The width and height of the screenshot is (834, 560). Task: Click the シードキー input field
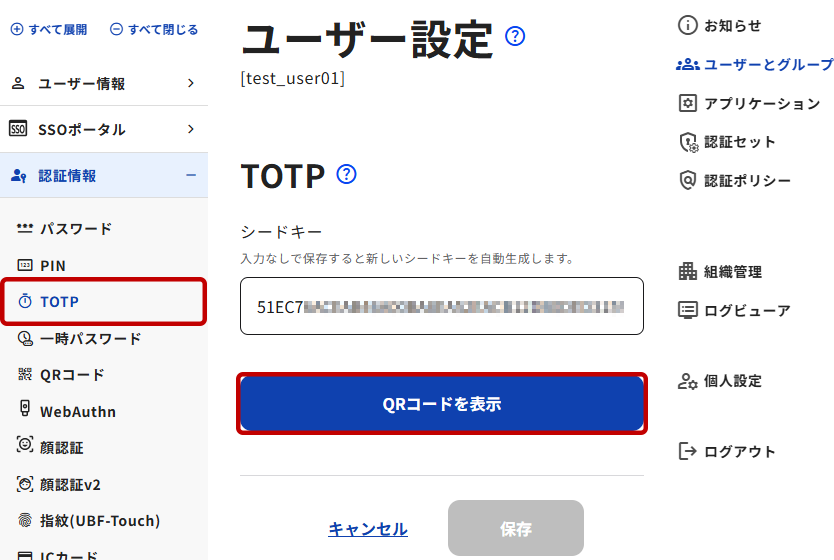point(442,306)
